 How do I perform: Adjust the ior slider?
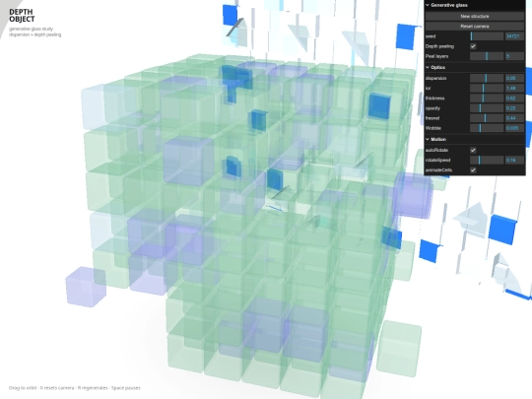pos(487,89)
